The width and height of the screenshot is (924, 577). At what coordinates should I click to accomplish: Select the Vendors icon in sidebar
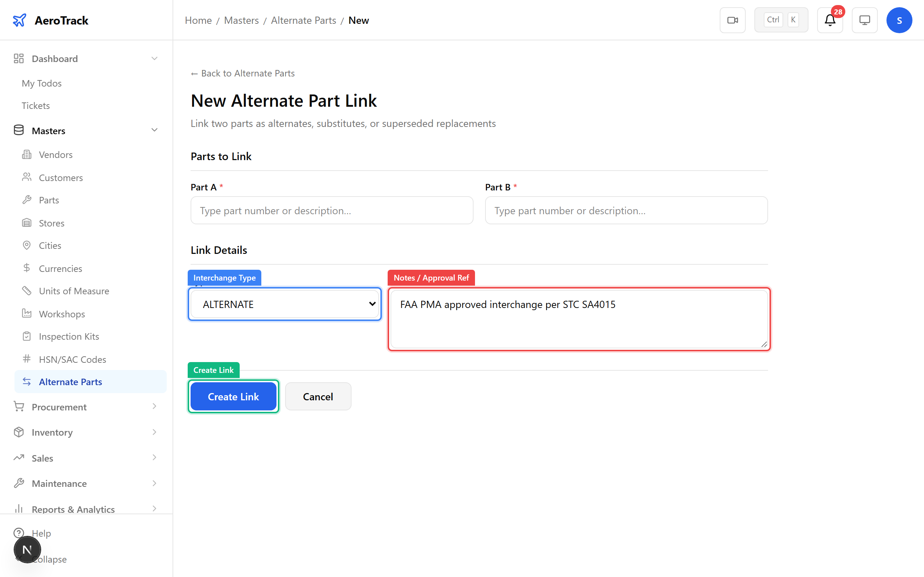pyautogui.click(x=26, y=154)
